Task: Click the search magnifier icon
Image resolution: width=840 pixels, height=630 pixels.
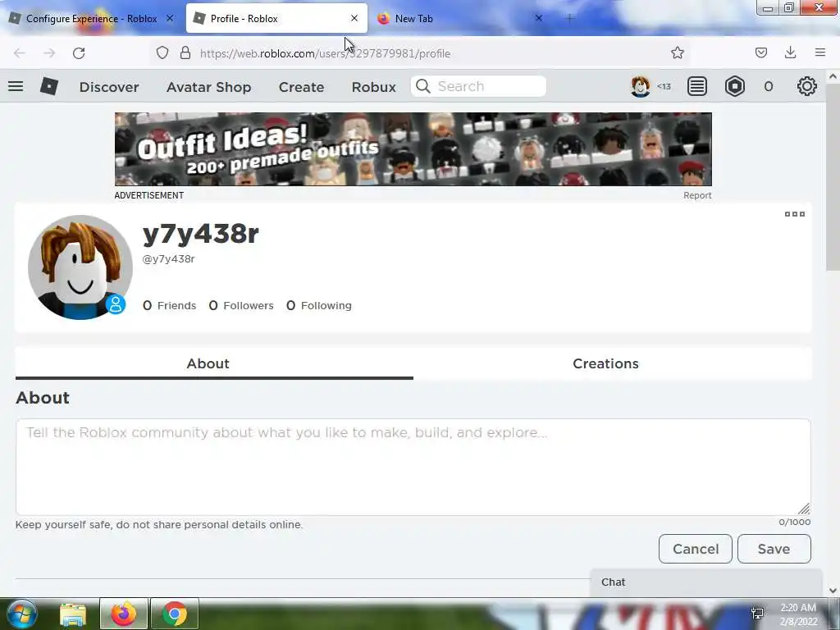Action: coord(422,86)
